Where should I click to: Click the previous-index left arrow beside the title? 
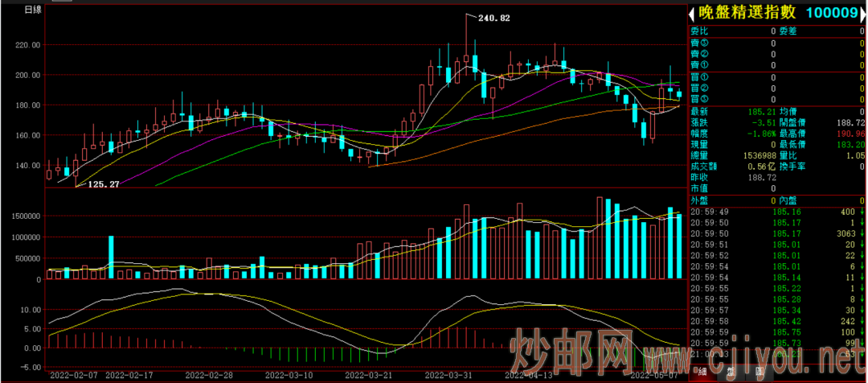(694, 12)
